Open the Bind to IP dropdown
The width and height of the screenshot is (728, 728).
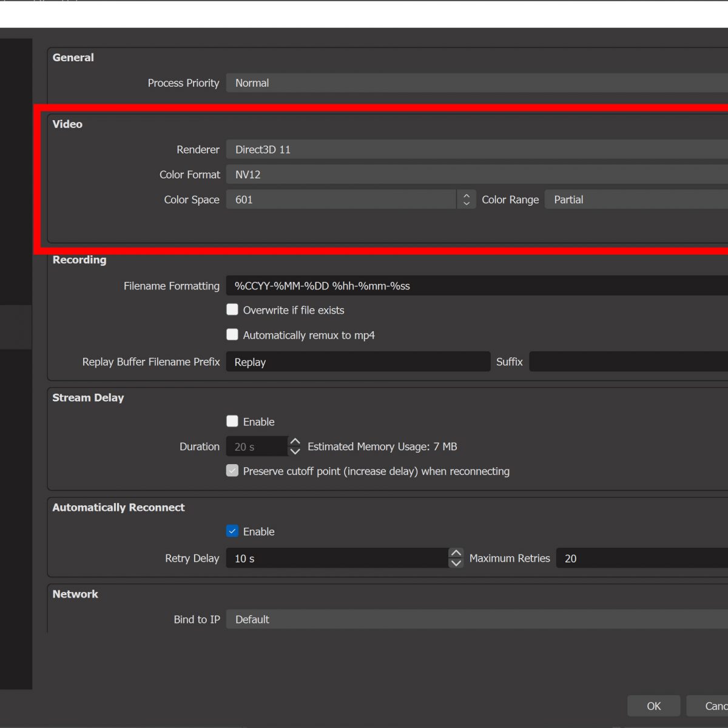476,619
